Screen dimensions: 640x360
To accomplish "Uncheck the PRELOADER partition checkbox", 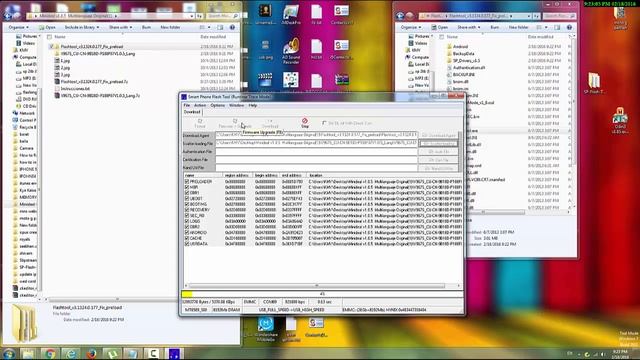I will click(x=187, y=181).
